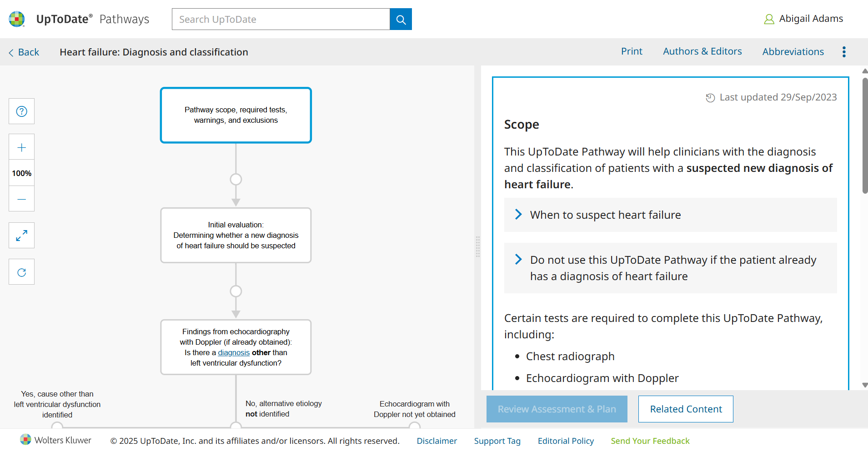Click the panel divider drag handle
Screen dimensions: 868x452
point(477,246)
